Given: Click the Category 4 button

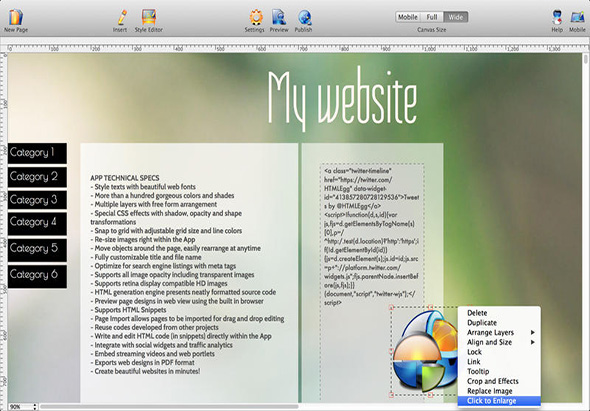Looking at the screenshot, I should click(37, 223).
